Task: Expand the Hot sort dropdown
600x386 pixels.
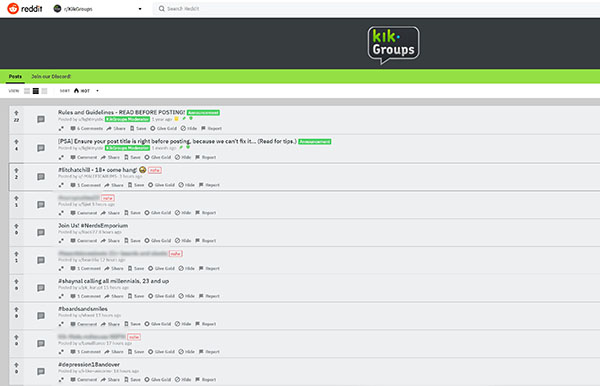Action: 86,91
